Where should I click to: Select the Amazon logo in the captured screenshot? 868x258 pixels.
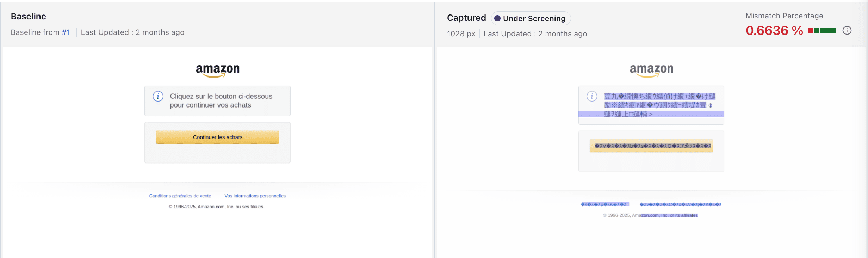click(x=651, y=70)
